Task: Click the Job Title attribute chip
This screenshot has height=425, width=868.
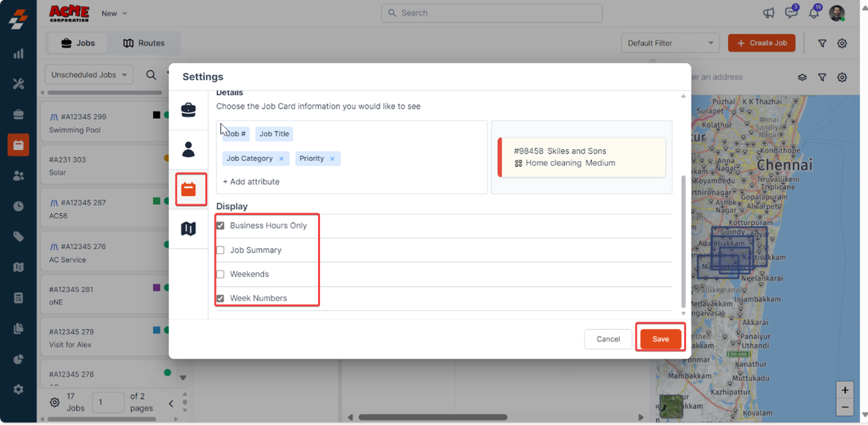Action: point(274,133)
